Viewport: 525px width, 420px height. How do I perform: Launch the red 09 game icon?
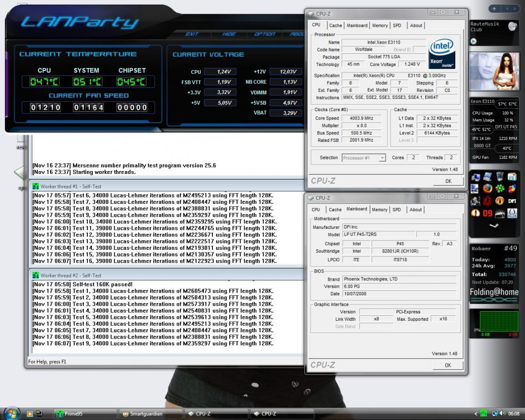coord(488,213)
